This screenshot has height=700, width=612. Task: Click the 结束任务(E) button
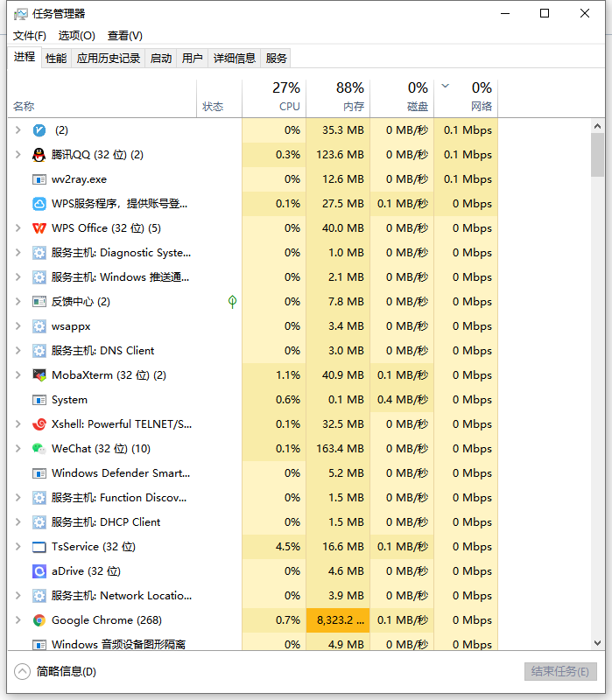click(x=560, y=671)
